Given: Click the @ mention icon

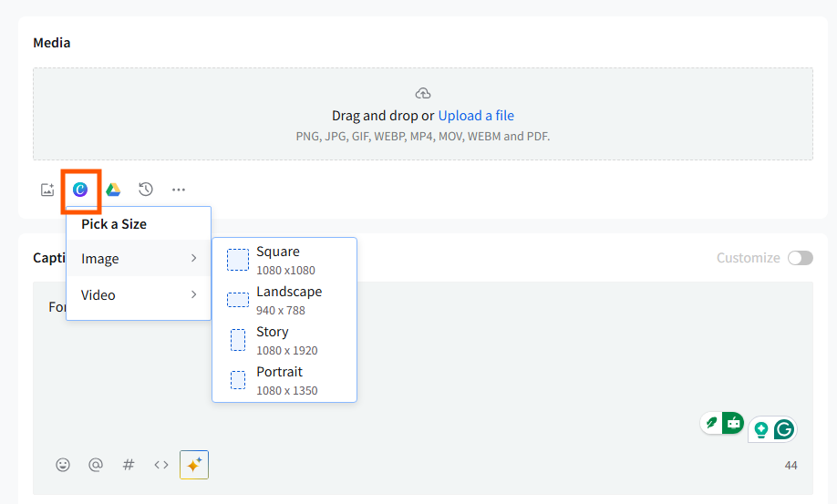Looking at the screenshot, I should [96, 465].
